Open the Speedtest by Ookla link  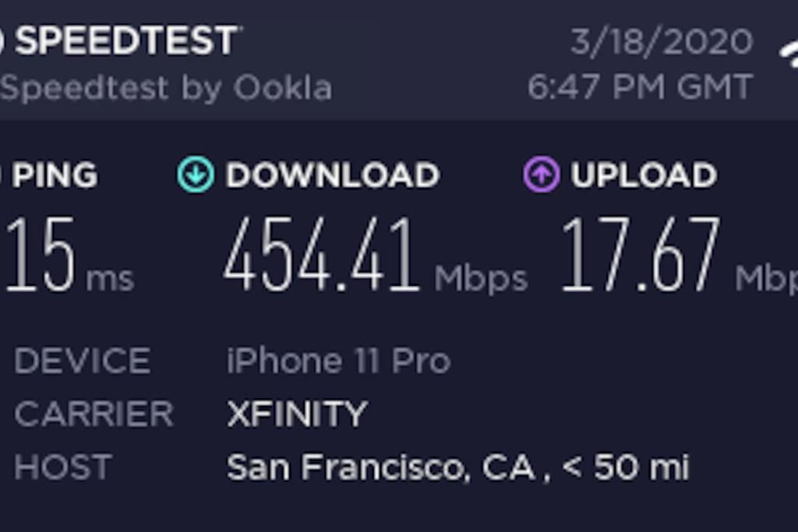click(x=166, y=88)
